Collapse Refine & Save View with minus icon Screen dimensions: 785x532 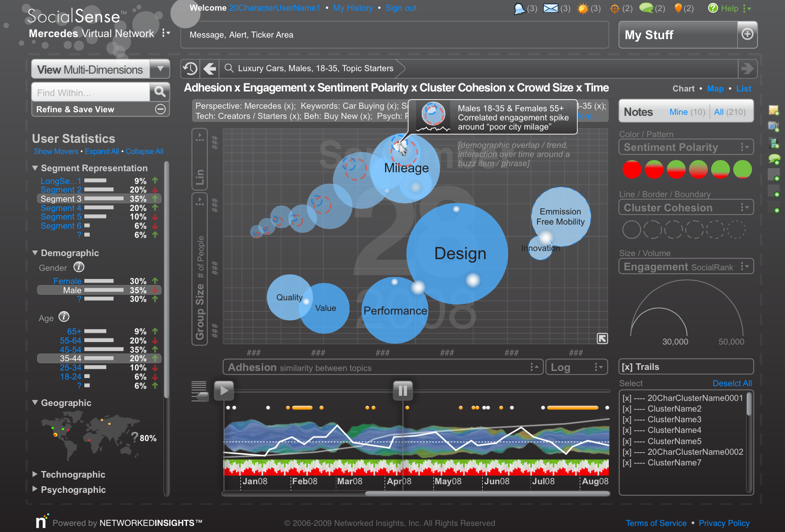click(x=160, y=109)
